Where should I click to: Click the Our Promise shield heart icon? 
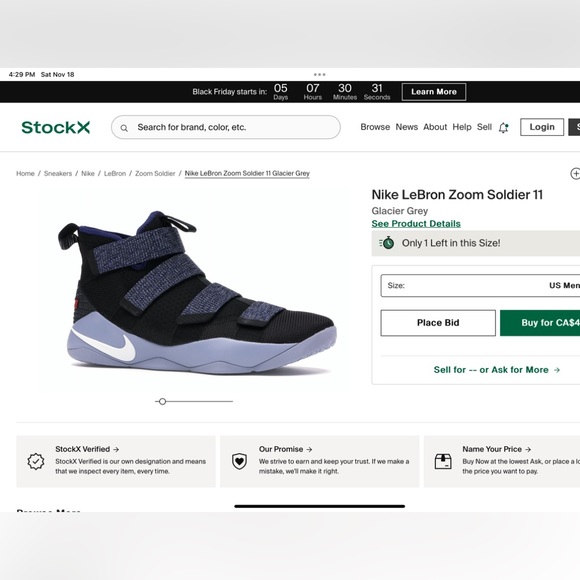239,461
